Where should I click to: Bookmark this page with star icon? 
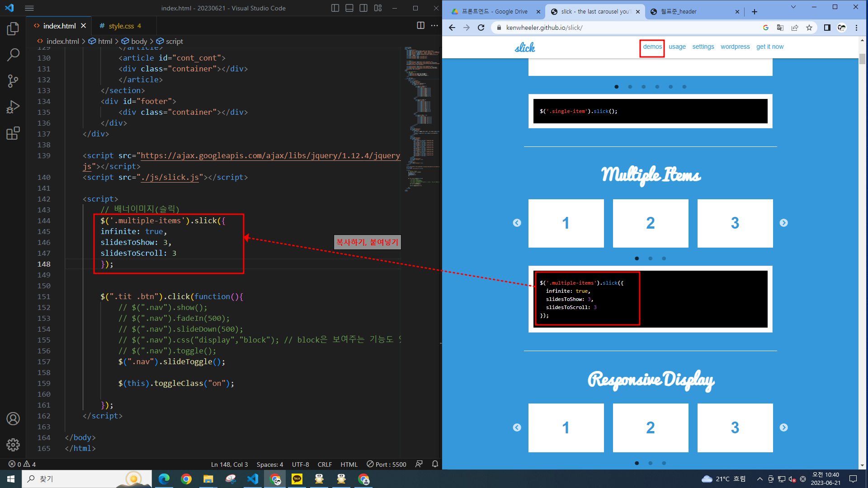[x=809, y=28]
